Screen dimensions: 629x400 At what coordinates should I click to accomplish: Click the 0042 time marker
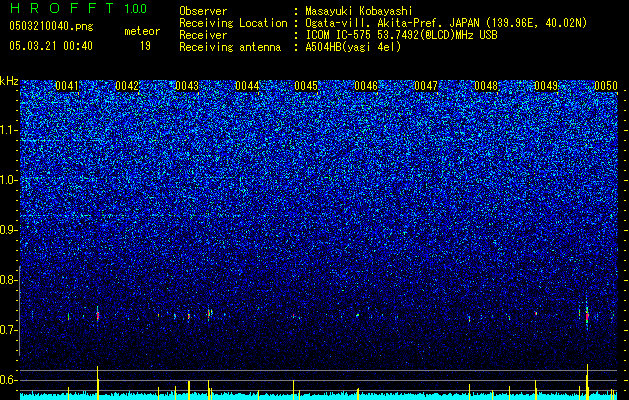(127, 86)
